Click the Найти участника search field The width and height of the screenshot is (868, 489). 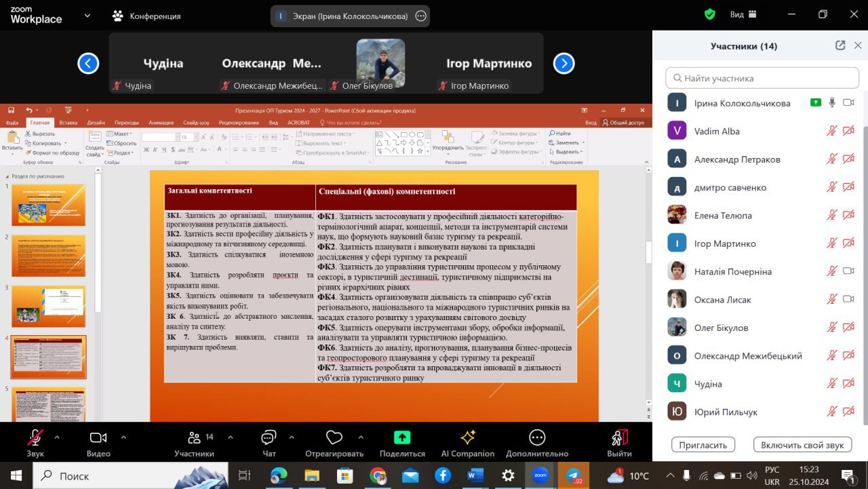762,78
